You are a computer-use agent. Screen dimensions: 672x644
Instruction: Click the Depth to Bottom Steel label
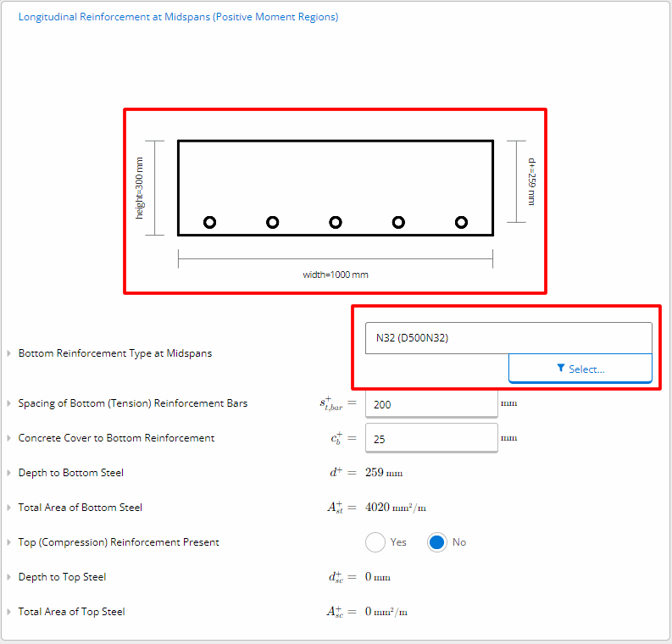pos(71,473)
